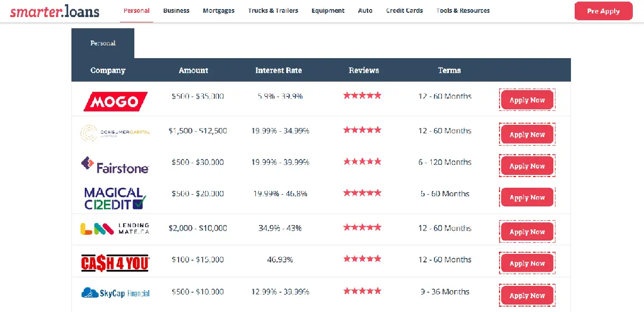Open the Equipment menu item

[328, 11]
